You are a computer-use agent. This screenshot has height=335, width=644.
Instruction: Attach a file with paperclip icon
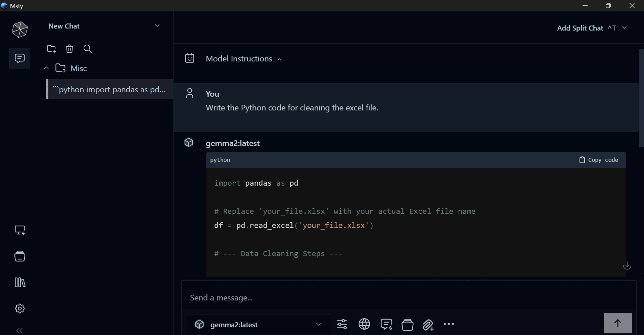(x=428, y=325)
